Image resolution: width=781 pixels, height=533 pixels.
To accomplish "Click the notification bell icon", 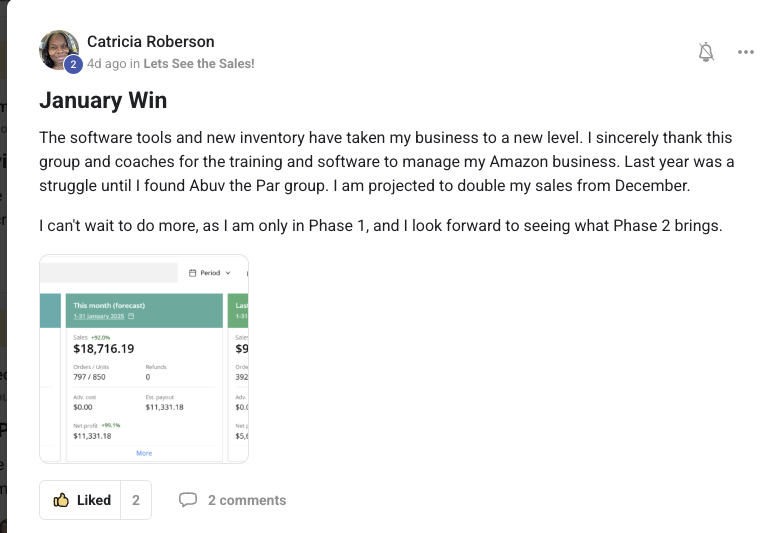I will click(x=706, y=52).
